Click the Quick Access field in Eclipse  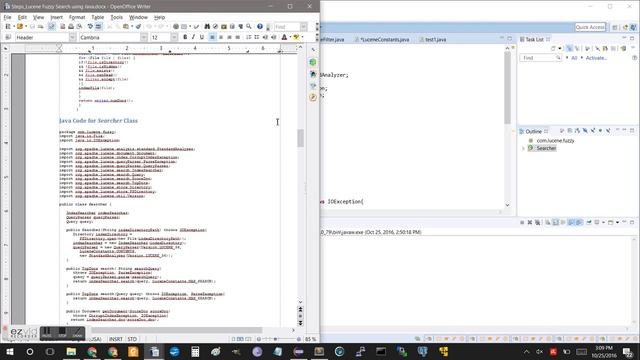pos(590,27)
